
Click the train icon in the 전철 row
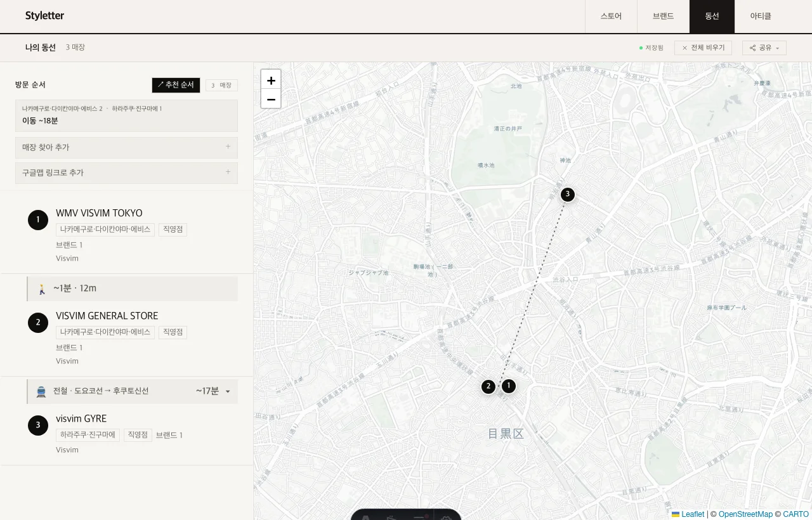[41, 391]
